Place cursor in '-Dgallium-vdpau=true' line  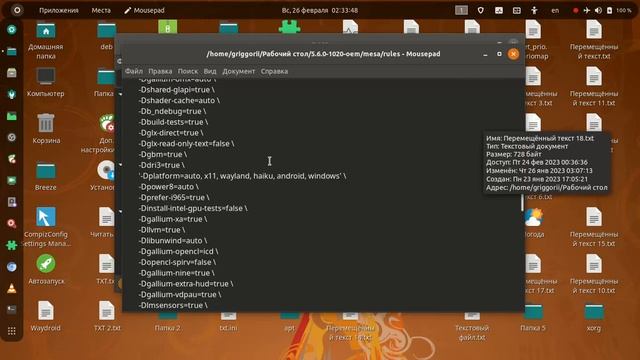pos(180,295)
